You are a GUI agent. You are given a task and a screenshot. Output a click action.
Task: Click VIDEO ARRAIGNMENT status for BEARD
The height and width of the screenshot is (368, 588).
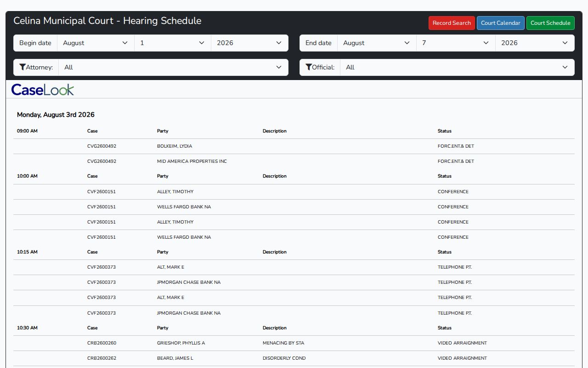click(462, 358)
